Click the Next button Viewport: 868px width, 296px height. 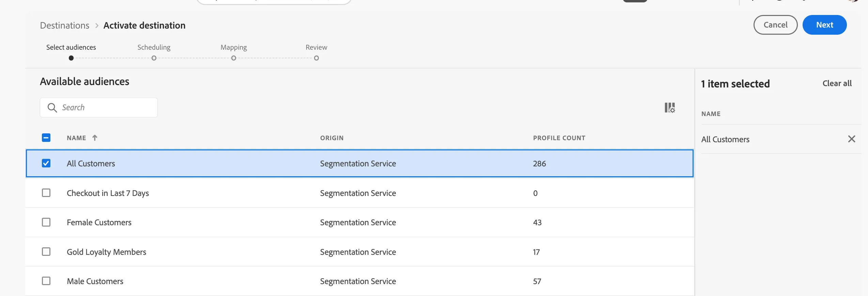824,25
